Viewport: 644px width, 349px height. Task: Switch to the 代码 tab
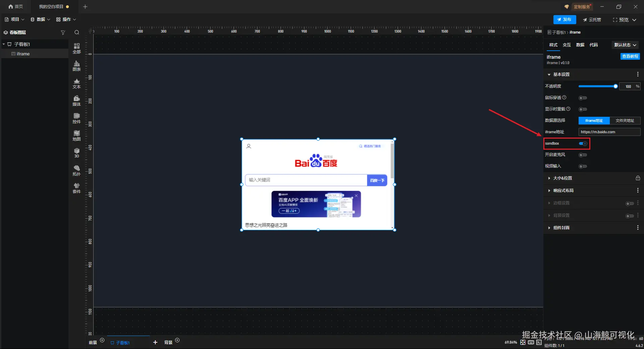[x=593, y=45]
